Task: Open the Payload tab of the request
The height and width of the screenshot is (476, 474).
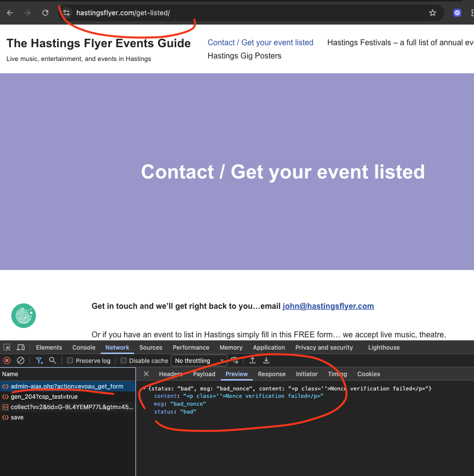Action: [x=204, y=374]
